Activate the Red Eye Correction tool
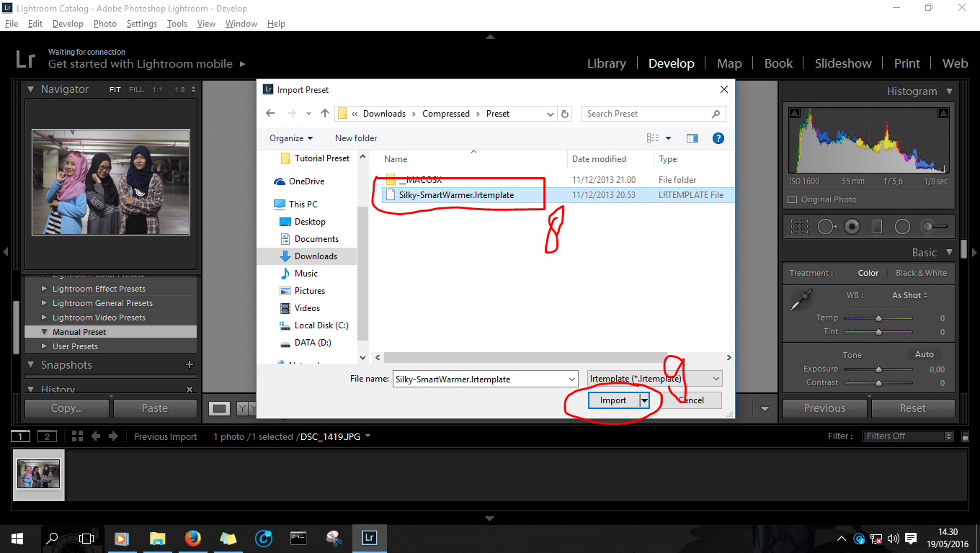The width and height of the screenshot is (980, 553). pos(852,227)
